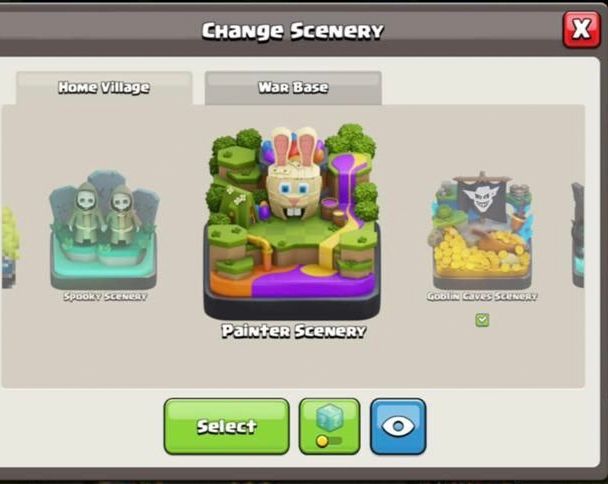Screen dimensions: 608x484
Task: Open the War Base tab
Action: click(293, 88)
